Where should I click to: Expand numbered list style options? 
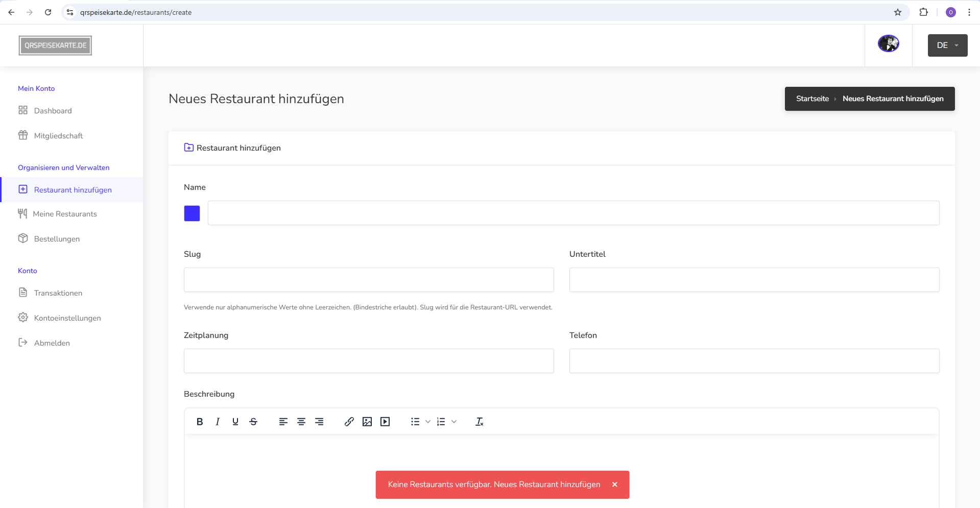(454, 422)
